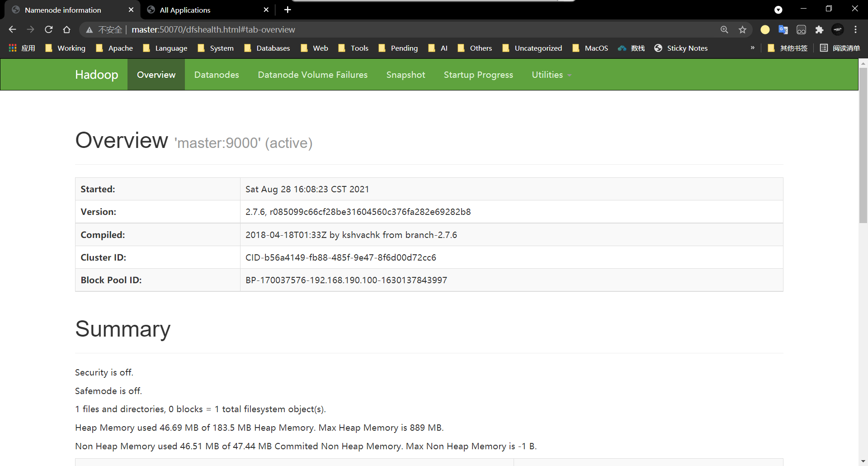
Task: Open the Pending bookmark folder
Action: click(x=398, y=48)
